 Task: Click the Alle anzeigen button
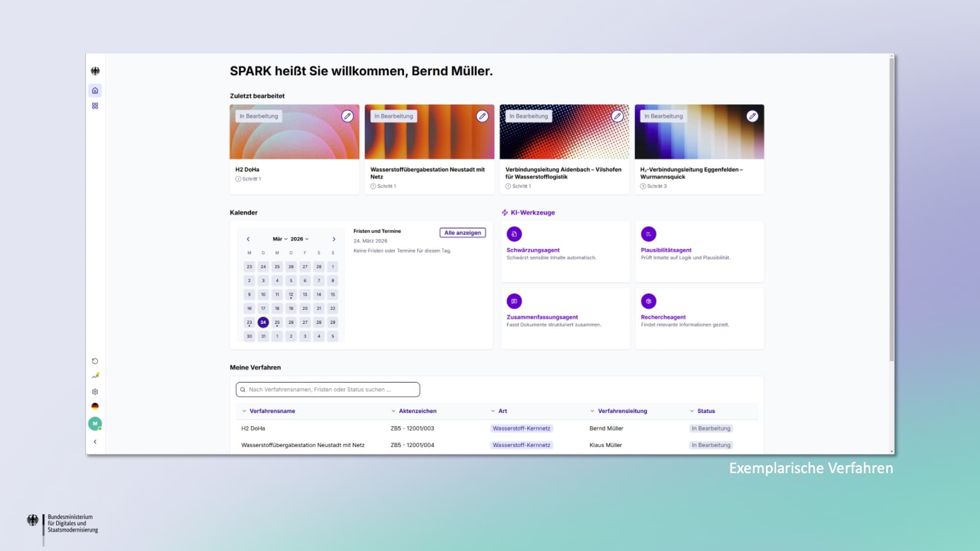[462, 233]
